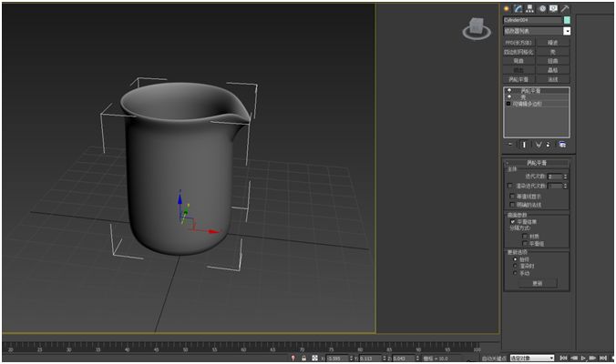Image resolution: width=616 pixels, height=364 pixels.
Task: Apply the 壳 modifier button
Action: (553, 52)
